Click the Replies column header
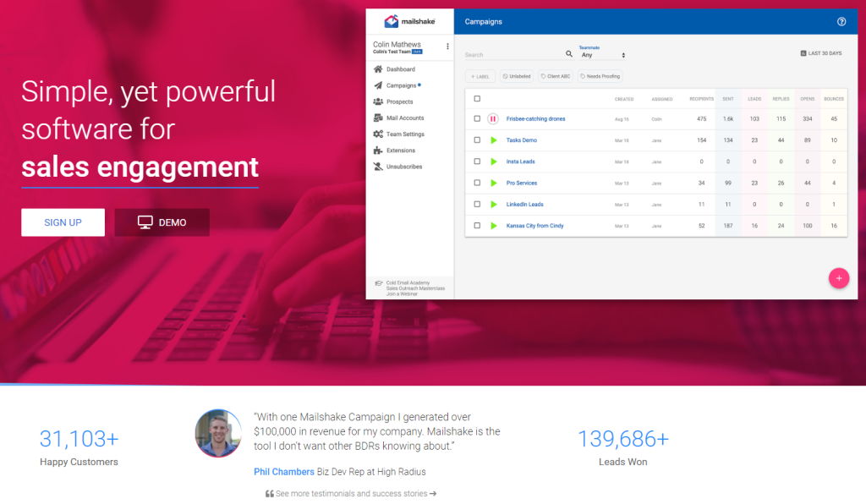The image size is (866, 504). pyautogui.click(x=781, y=99)
